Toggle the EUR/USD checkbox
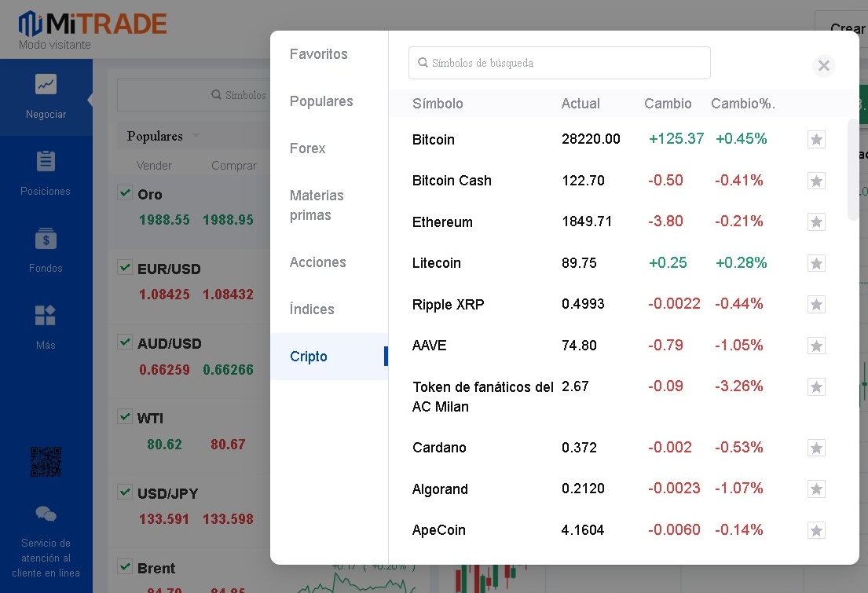The height and width of the screenshot is (593, 868). click(x=124, y=268)
